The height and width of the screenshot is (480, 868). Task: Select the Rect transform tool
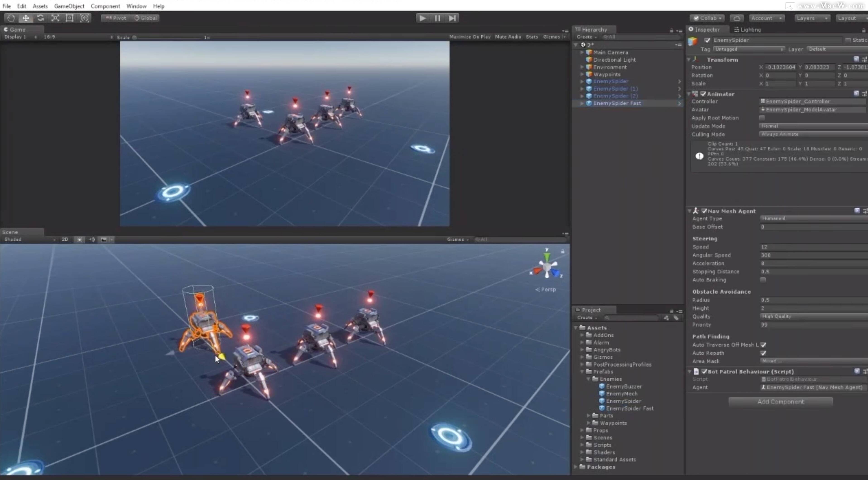coord(70,18)
